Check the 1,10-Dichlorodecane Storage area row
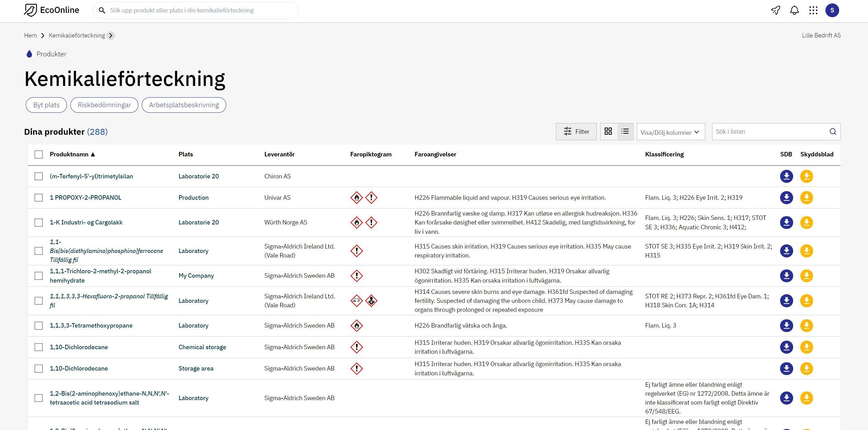Screen dimensions: 868x430 pos(38,368)
